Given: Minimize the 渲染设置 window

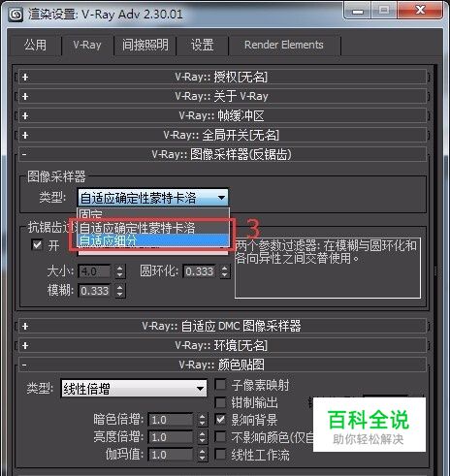Looking at the screenshot, I should (x=358, y=12).
